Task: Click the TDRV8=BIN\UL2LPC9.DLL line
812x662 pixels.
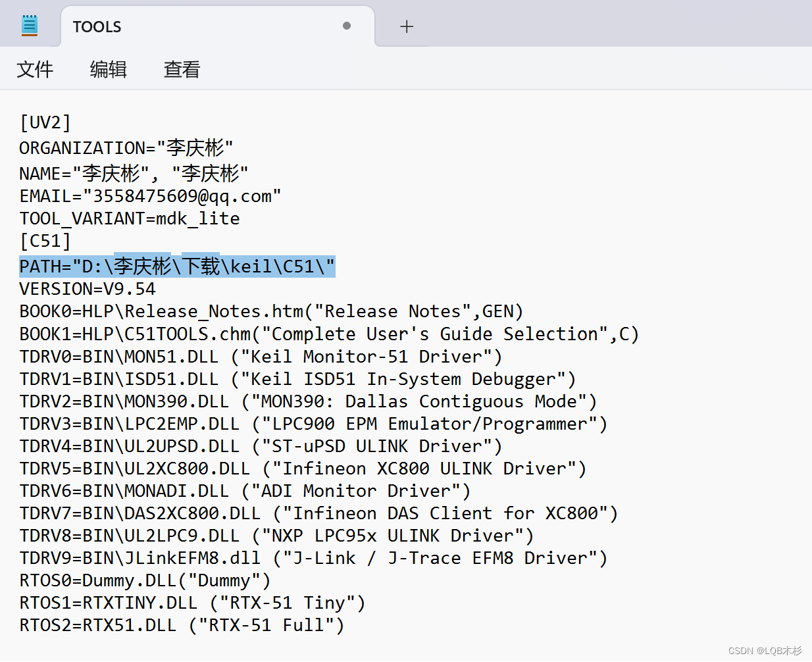Action: point(277,535)
